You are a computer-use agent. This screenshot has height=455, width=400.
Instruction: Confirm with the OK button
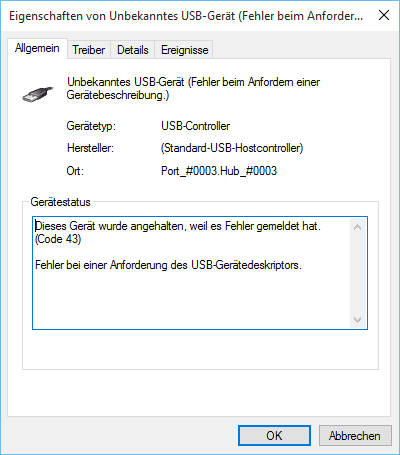point(274,435)
